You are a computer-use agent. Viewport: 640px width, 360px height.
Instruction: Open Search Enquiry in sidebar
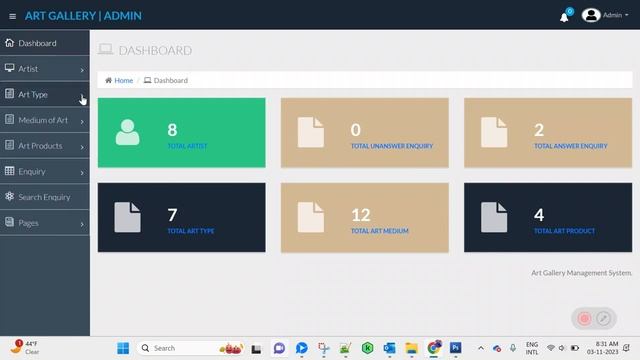(44, 197)
